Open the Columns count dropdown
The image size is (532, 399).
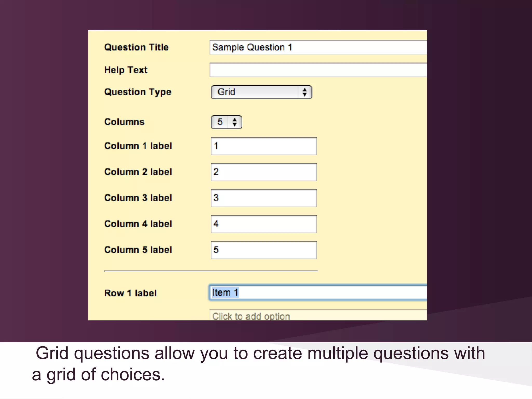(x=226, y=122)
